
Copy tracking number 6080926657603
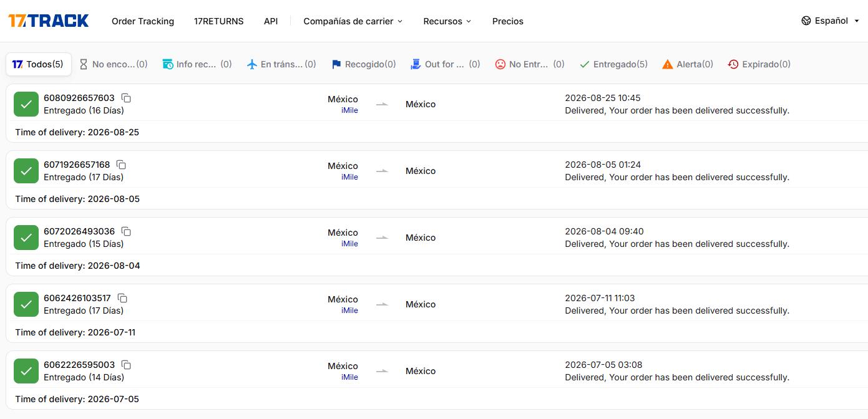click(x=126, y=98)
